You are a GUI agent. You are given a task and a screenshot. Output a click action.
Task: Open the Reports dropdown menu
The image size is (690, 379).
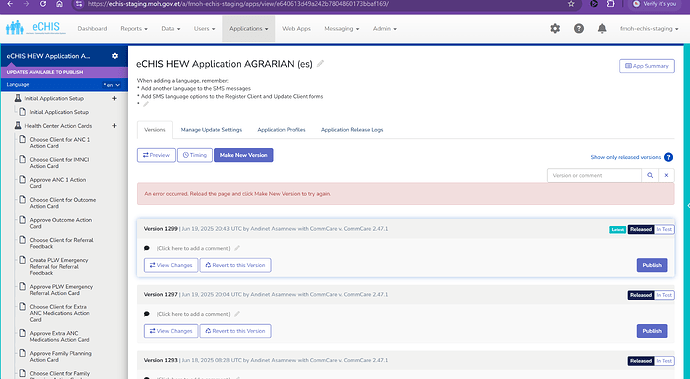point(134,29)
